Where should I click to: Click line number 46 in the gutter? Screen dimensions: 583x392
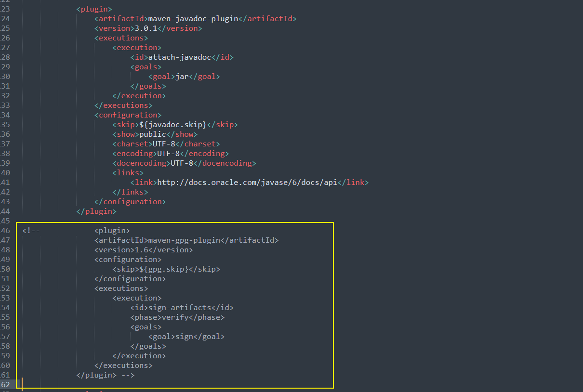(6, 231)
